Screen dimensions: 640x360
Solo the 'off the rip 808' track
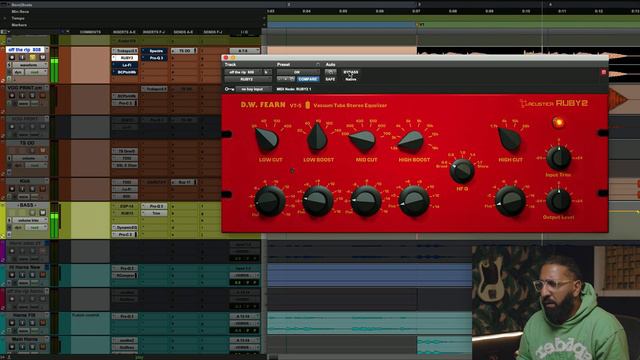point(32,58)
